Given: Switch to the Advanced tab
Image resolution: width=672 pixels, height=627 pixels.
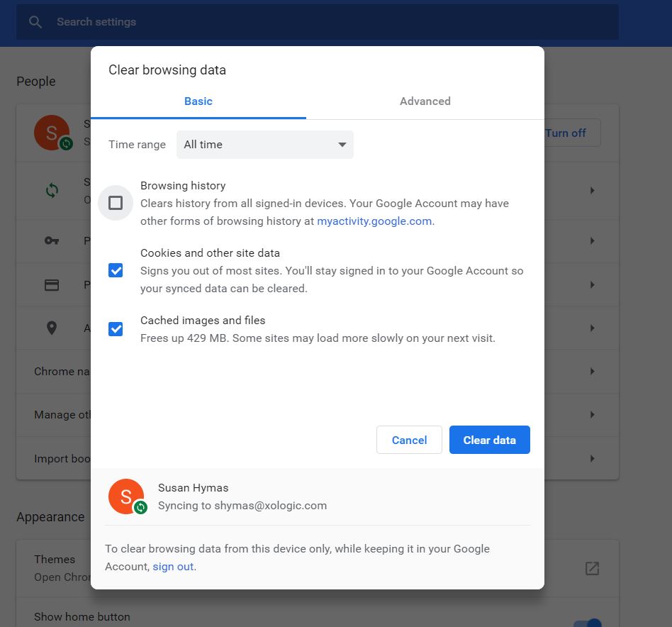Looking at the screenshot, I should [425, 101].
